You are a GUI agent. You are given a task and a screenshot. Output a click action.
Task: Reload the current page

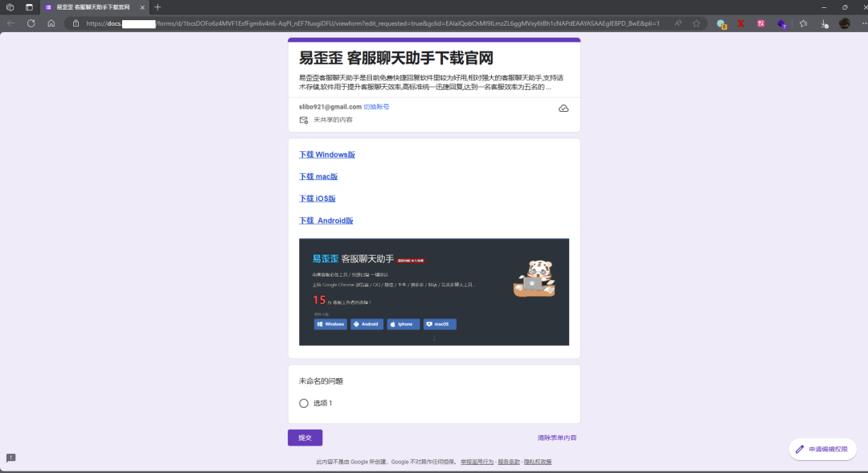31,23
